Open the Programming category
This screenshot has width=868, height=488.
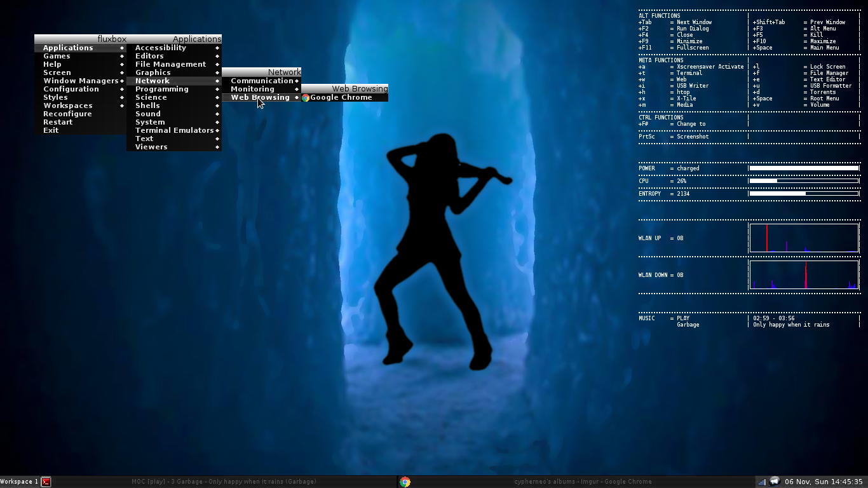[x=174, y=90]
